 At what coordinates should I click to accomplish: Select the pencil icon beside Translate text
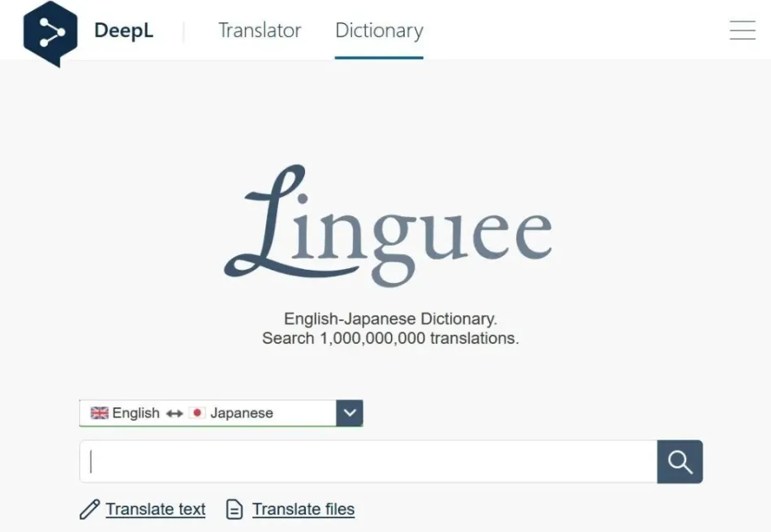(x=89, y=509)
